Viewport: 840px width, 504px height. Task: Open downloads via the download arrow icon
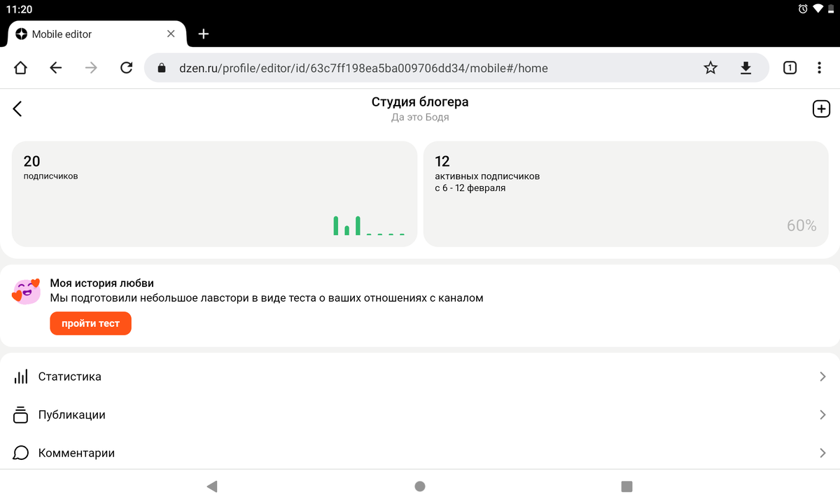coord(745,68)
